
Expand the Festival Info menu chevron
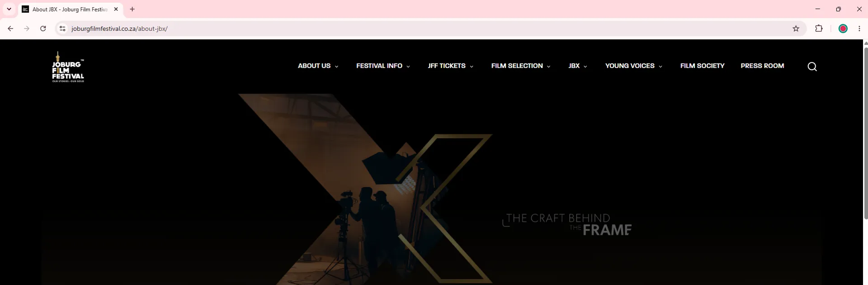pos(408,66)
